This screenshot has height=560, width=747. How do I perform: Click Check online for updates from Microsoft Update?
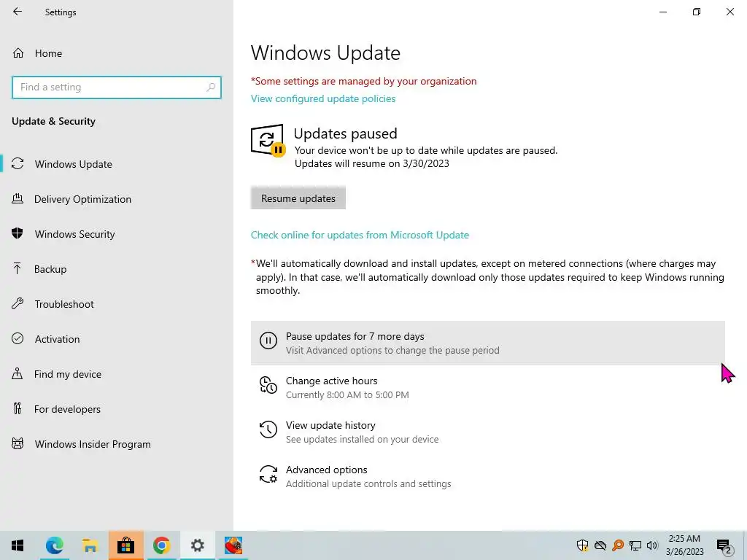(360, 235)
